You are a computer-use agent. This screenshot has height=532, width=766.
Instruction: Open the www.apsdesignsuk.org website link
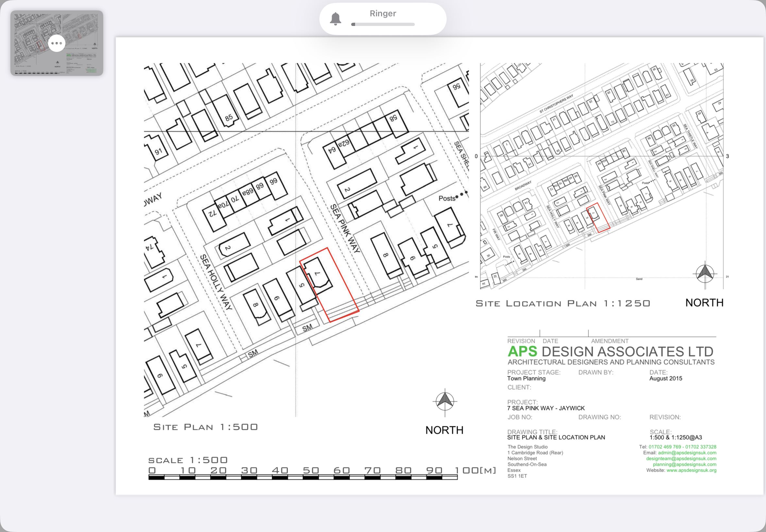coord(691,470)
